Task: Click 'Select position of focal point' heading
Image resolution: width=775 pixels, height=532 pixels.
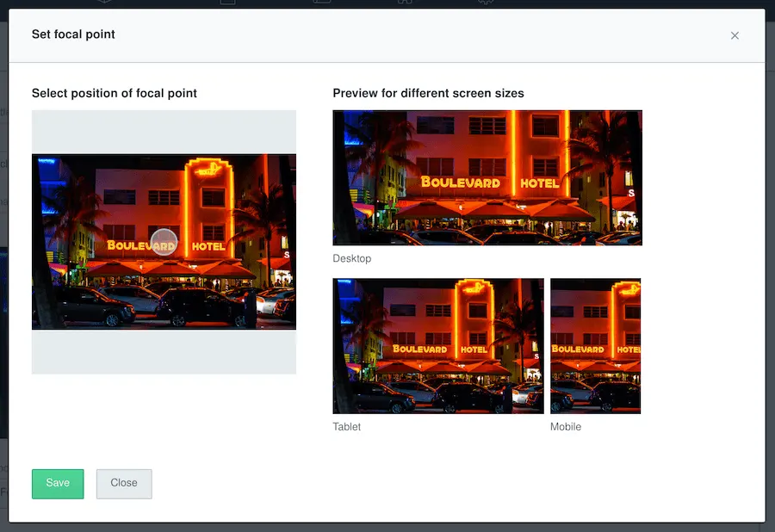Action: [x=115, y=93]
